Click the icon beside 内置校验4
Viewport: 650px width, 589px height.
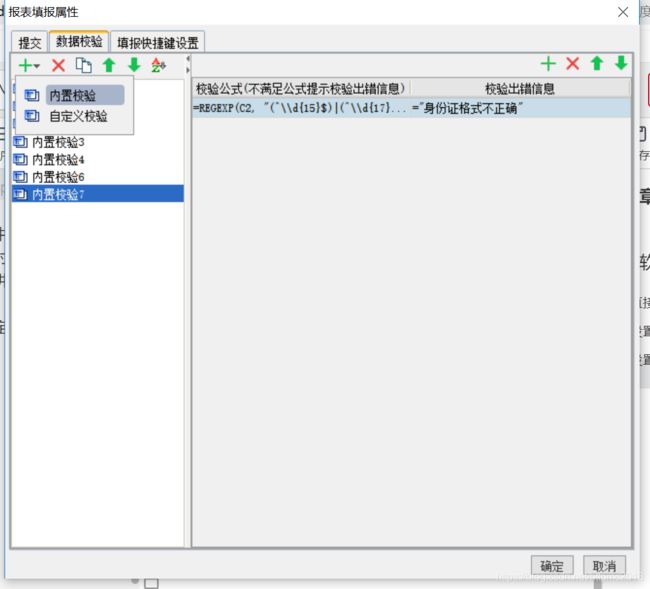[20, 160]
